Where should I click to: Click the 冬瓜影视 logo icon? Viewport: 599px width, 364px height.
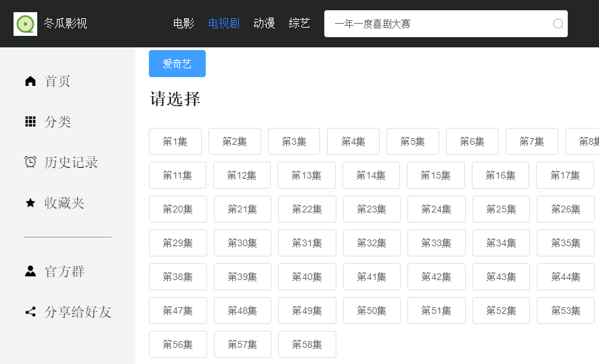coord(25,24)
